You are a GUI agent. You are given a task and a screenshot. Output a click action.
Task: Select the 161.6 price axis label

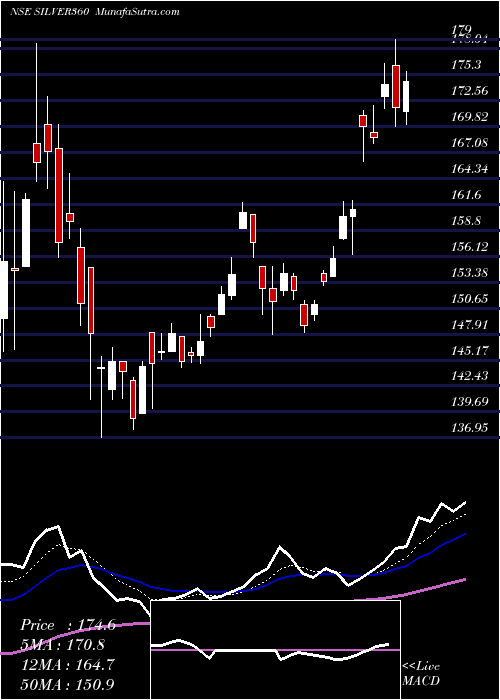click(466, 195)
